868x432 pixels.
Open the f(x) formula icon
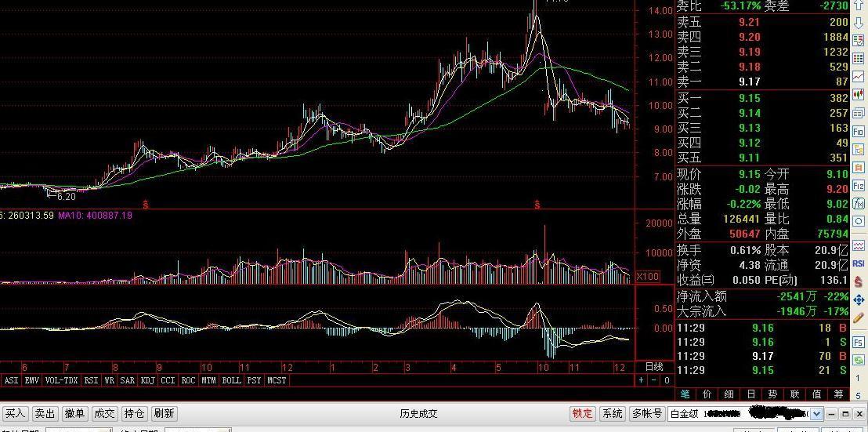859,203
